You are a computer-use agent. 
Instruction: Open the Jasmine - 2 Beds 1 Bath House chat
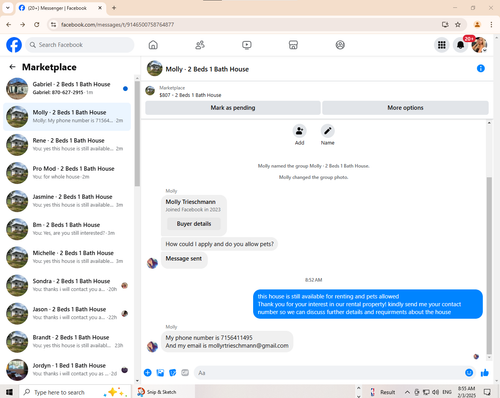coord(67,201)
